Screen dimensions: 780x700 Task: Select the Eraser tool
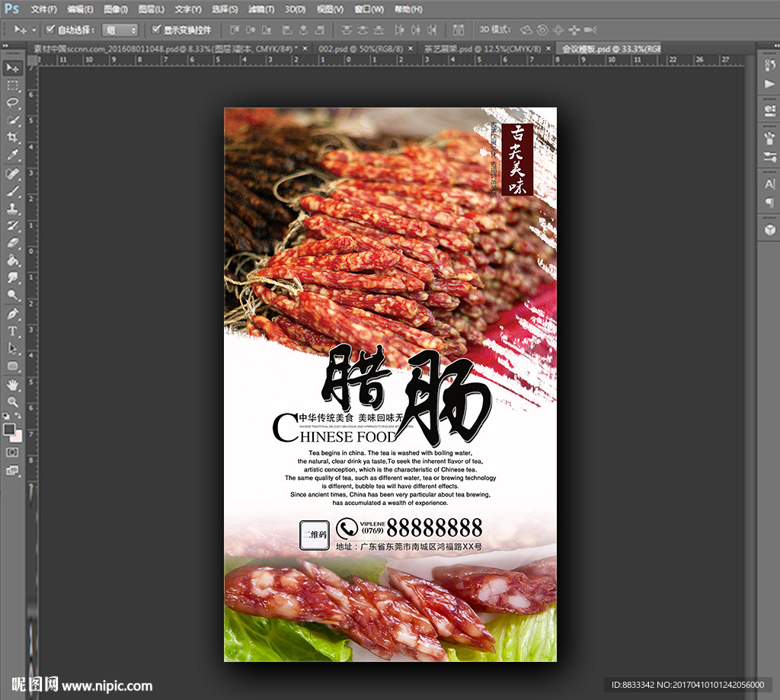coord(12,243)
